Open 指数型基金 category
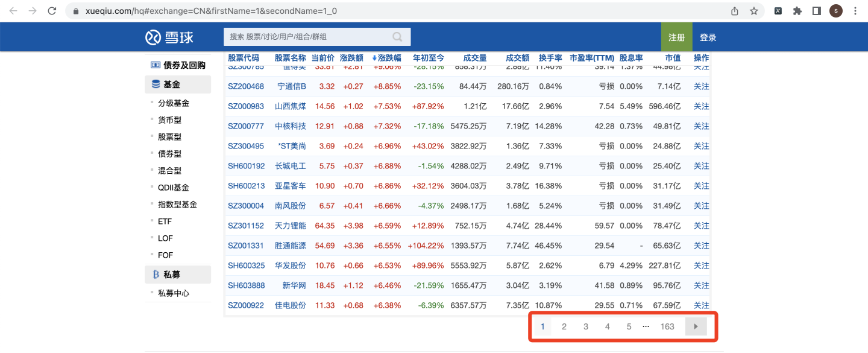 177,205
